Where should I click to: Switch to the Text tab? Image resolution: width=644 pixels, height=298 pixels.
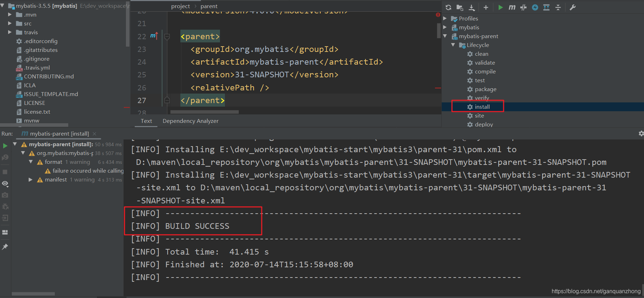tap(146, 121)
